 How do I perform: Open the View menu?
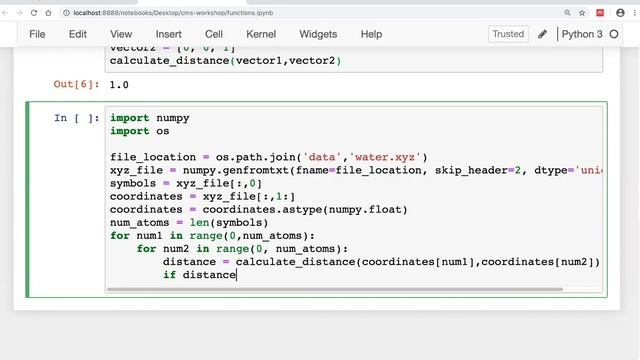click(121, 34)
